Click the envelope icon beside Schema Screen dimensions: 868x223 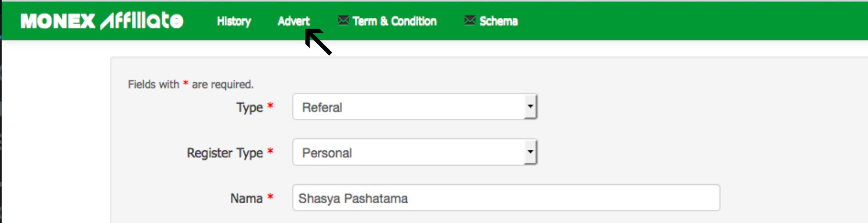pyautogui.click(x=469, y=21)
